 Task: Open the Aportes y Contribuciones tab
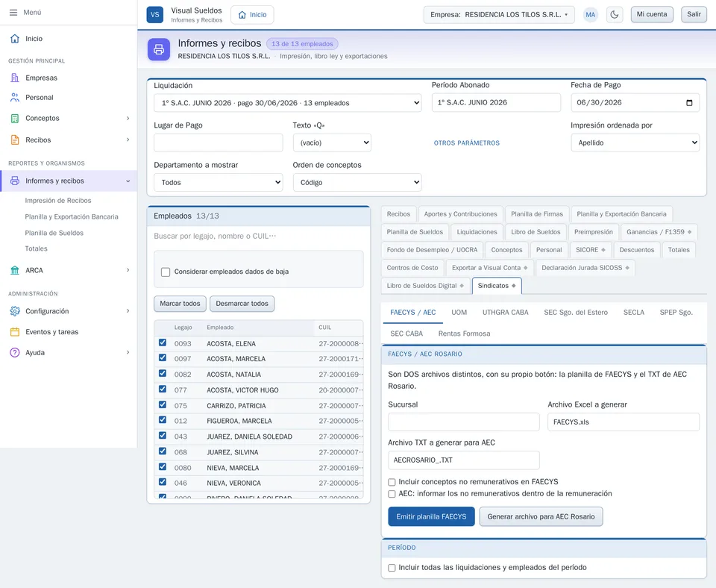[x=460, y=214]
